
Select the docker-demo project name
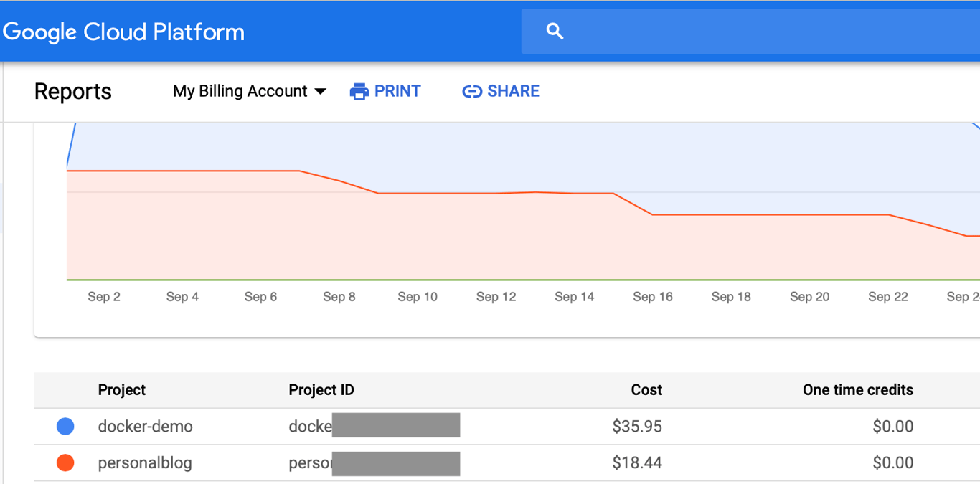pos(145,427)
